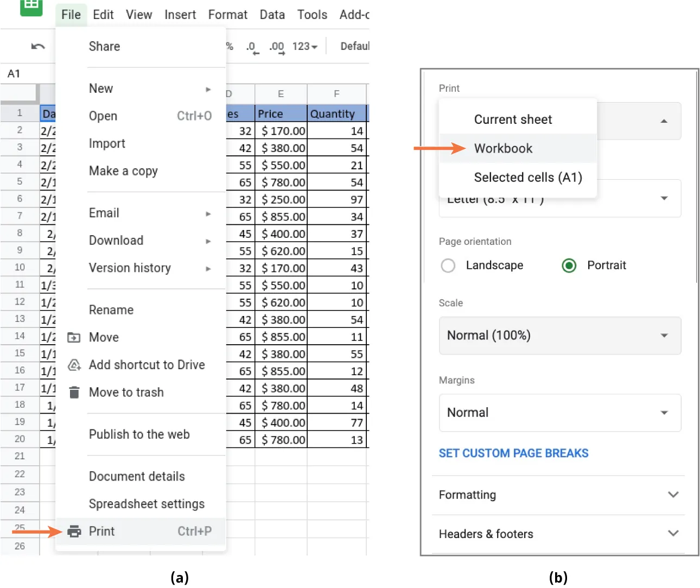Select Make a copy from File menu

tap(123, 170)
